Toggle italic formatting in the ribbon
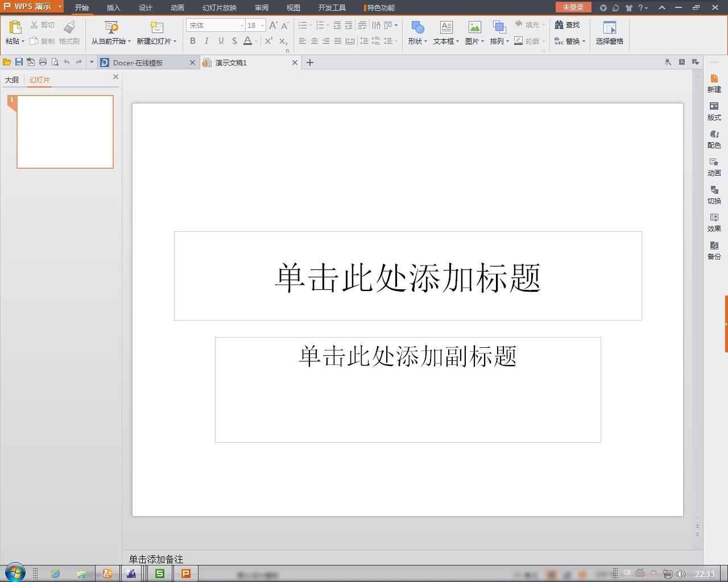This screenshot has width=728, height=582. [x=206, y=41]
